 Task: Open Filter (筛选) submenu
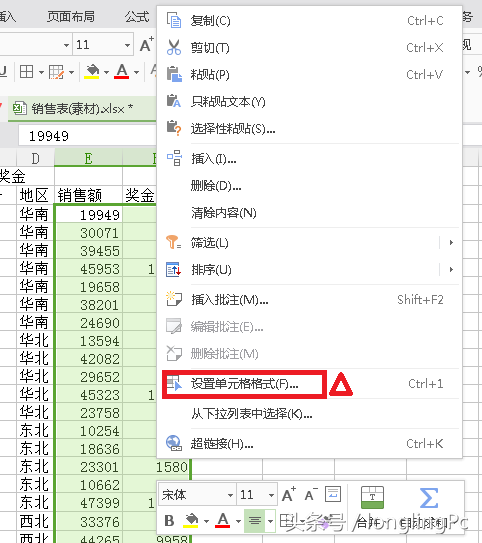pos(310,243)
